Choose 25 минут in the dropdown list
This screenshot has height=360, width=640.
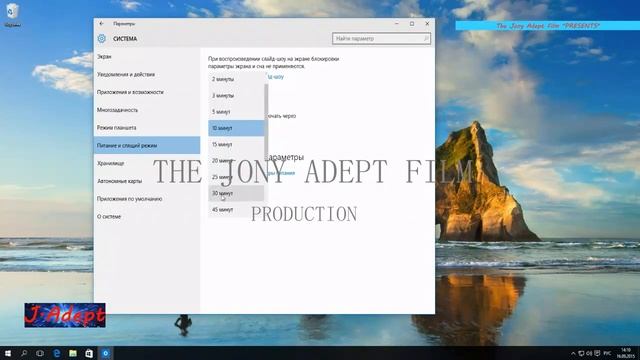coord(236,177)
